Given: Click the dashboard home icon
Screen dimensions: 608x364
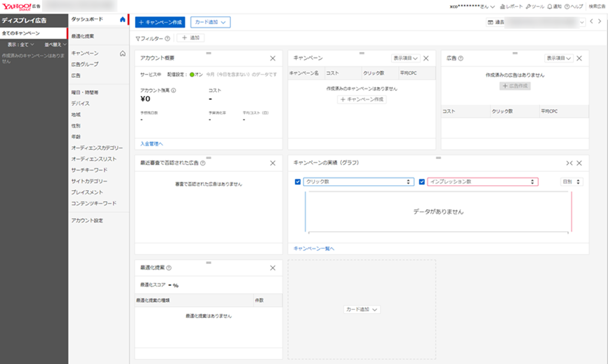Looking at the screenshot, I should coord(123,19).
